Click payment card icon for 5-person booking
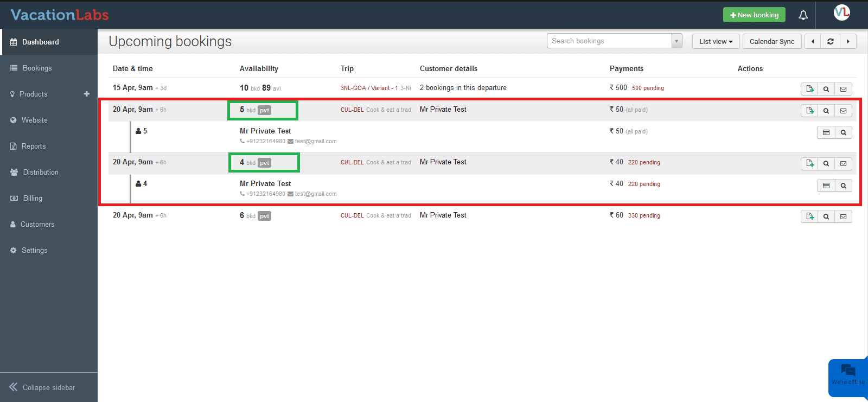Viewport: 868px width, 402px height. (x=826, y=132)
